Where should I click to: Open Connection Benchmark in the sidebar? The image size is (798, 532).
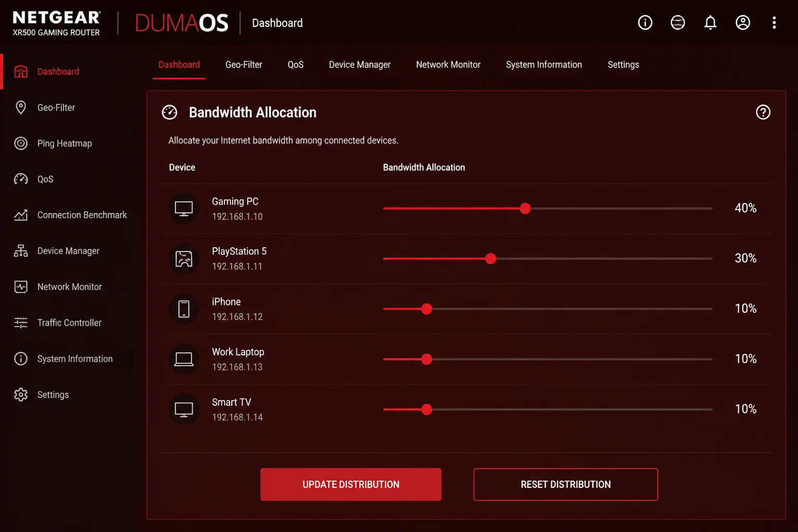click(x=82, y=215)
